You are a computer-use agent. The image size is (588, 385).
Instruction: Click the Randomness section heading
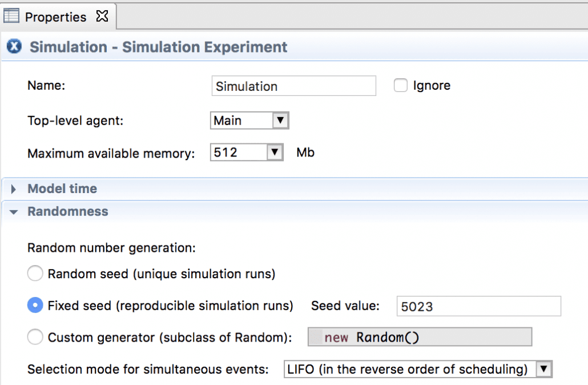point(67,211)
